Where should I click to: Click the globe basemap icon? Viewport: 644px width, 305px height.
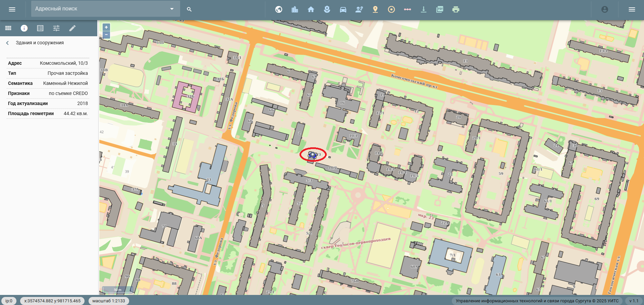pyautogui.click(x=279, y=9)
